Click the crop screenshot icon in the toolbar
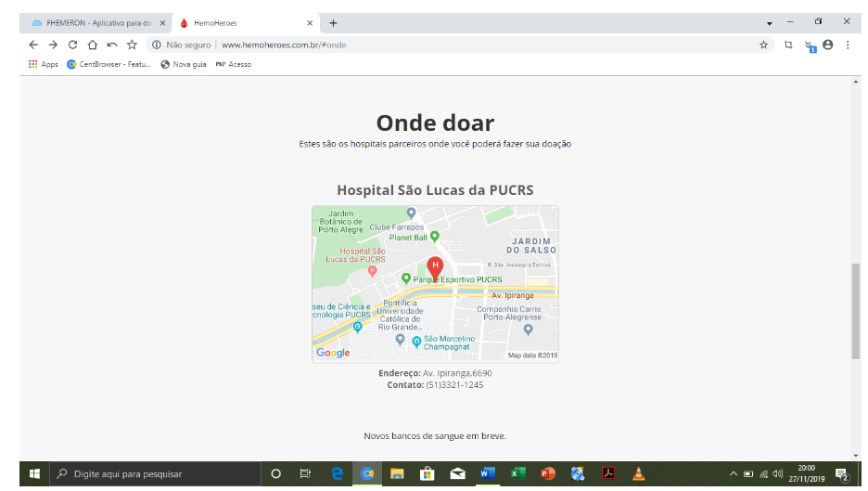Screen dimensions: 868x491 click(788, 45)
